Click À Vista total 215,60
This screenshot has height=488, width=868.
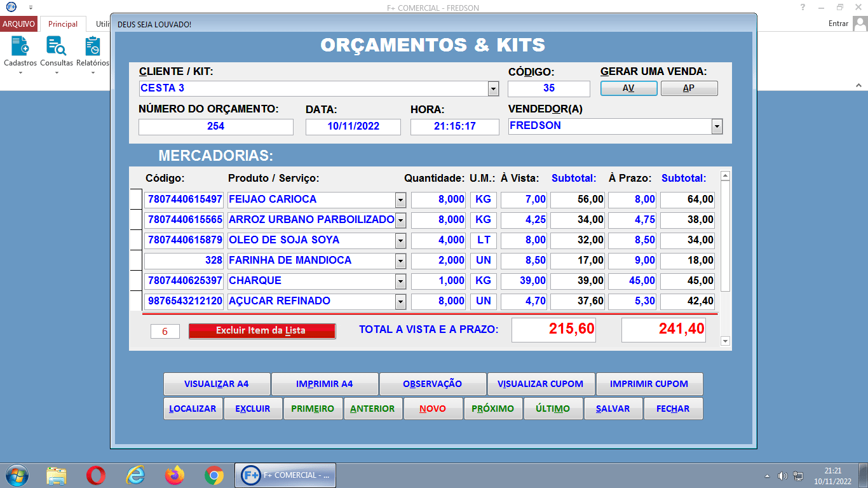[x=554, y=330]
